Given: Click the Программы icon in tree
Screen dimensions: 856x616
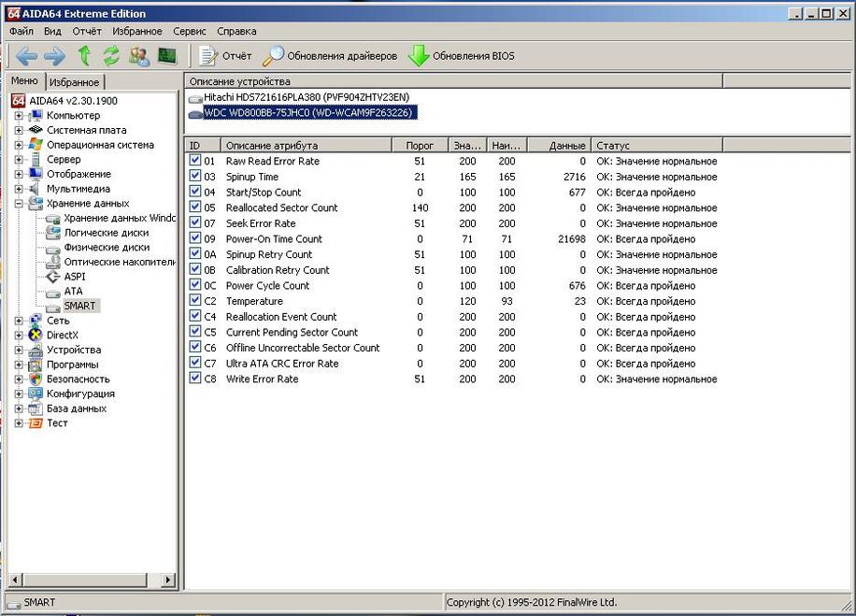Looking at the screenshot, I should pyautogui.click(x=36, y=365).
